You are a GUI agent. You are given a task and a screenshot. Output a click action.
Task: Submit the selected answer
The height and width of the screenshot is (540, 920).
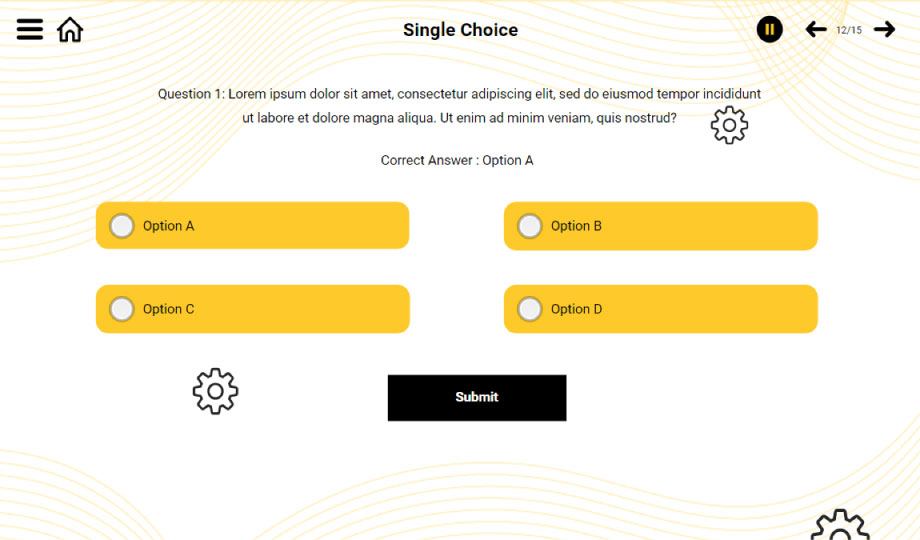coord(477,397)
